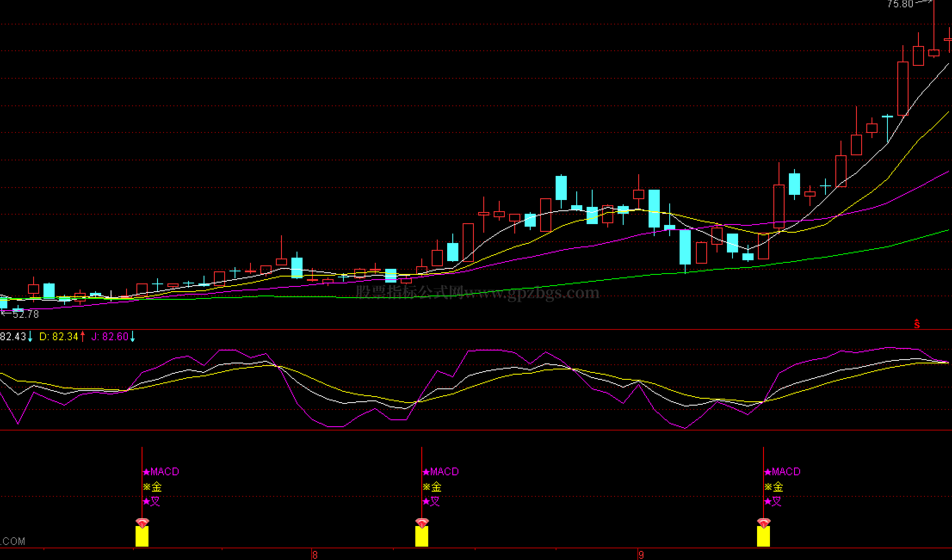The height and width of the screenshot is (560, 952).
Task: Click the 75.80 high price label
Action: tap(900, 4)
